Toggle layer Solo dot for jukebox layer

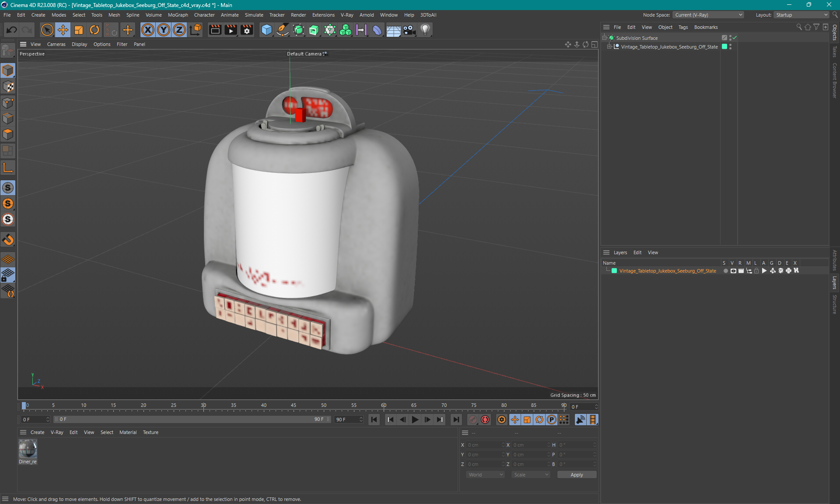pyautogui.click(x=725, y=271)
